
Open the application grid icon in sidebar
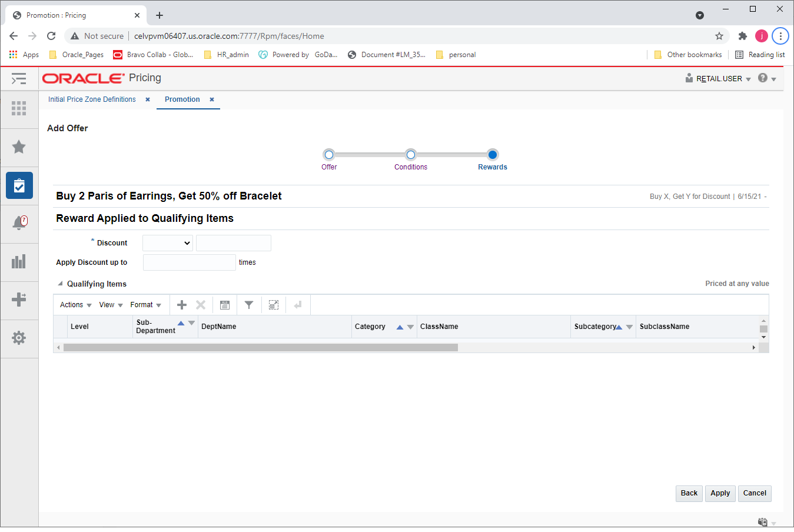tap(19, 108)
